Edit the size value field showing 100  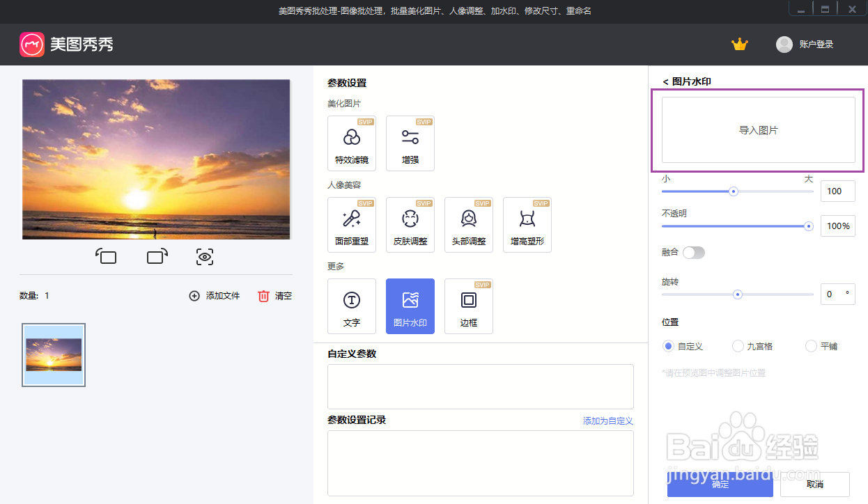tap(838, 191)
